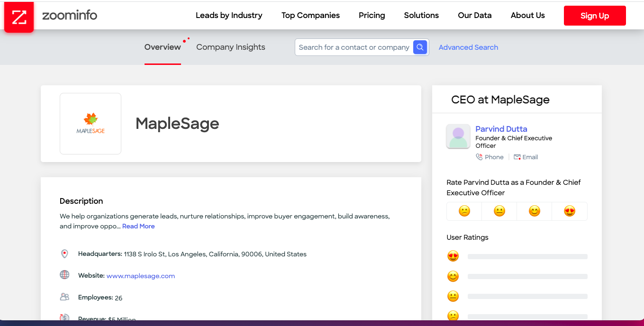Click the Founder & Chief Executive Officer title
The width and height of the screenshot is (644, 326).
[514, 142]
